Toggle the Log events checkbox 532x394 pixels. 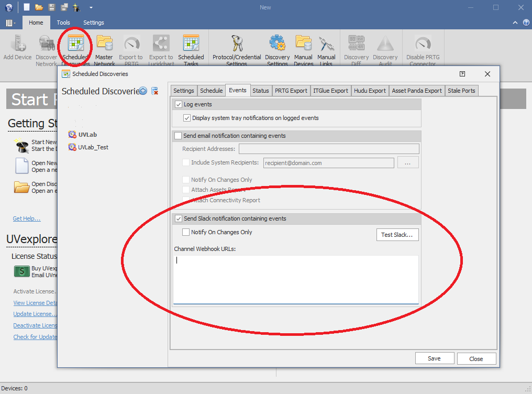(179, 104)
